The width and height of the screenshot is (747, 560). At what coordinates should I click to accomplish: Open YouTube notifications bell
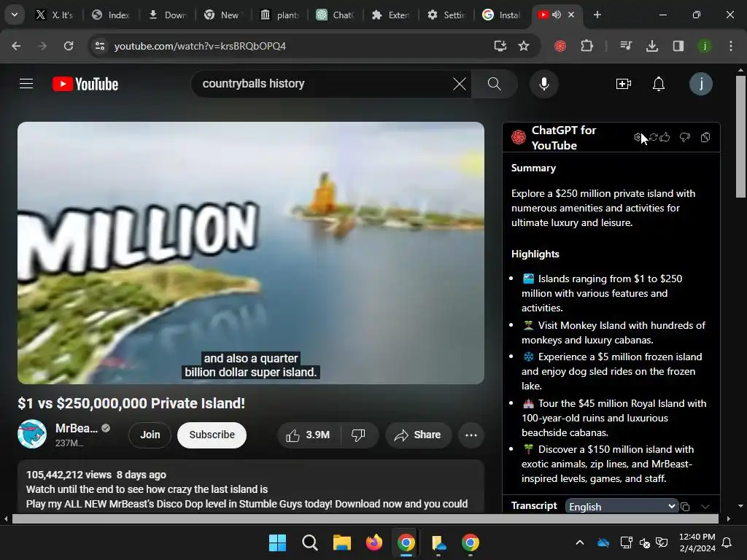[659, 84]
